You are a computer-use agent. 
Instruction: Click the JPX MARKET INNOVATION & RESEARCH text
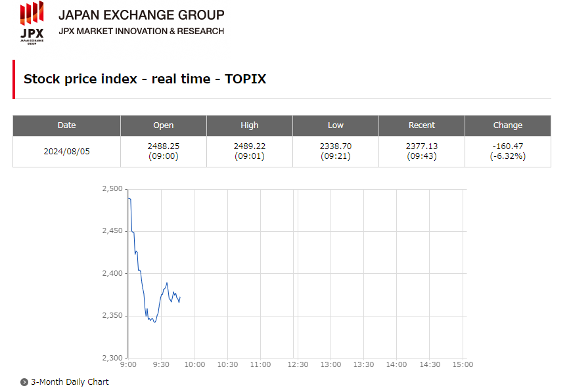141,31
